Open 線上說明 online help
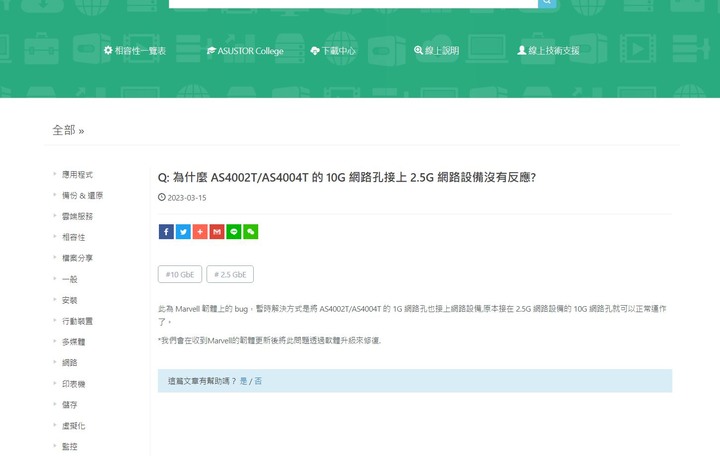 (437, 51)
